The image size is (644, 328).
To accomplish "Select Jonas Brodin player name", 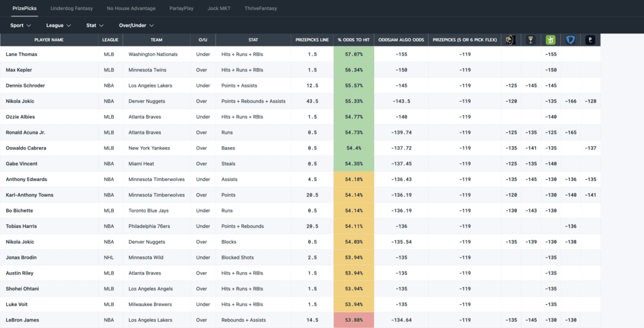I will pyautogui.click(x=21, y=258).
